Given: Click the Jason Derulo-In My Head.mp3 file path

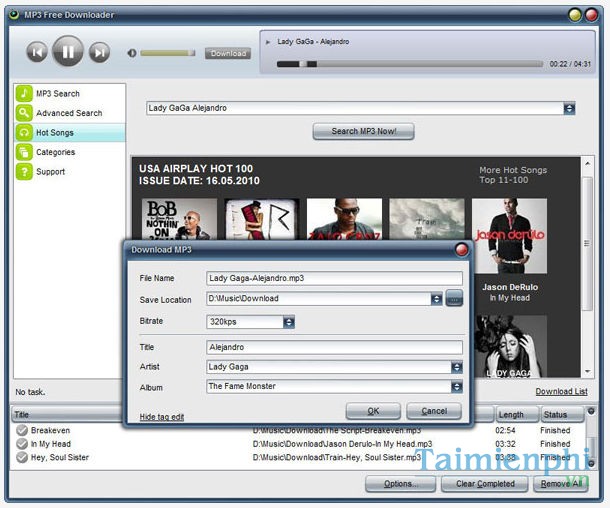Looking at the screenshot, I should coord(342,444).
